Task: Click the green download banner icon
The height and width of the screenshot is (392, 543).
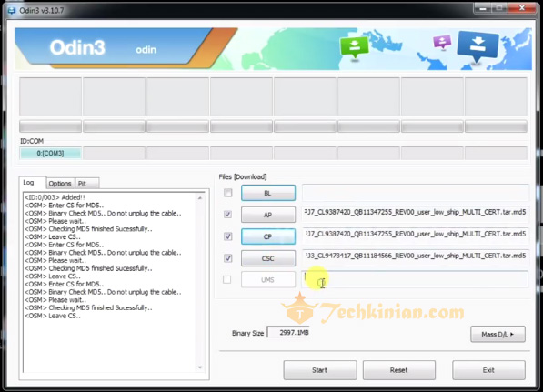Action: click(x=354, y=47)
